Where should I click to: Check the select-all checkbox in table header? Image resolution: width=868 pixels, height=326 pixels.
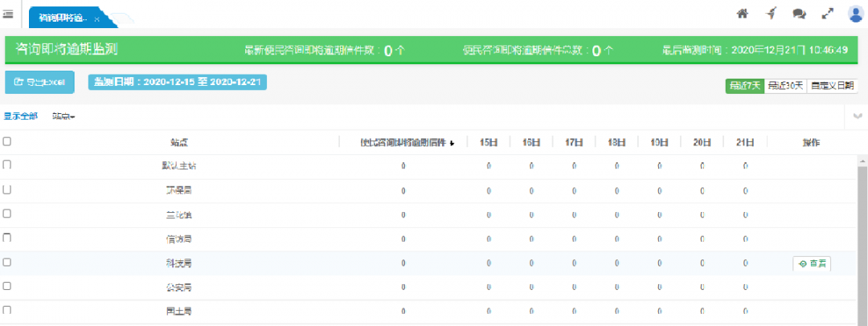click(x=7, y=141)
